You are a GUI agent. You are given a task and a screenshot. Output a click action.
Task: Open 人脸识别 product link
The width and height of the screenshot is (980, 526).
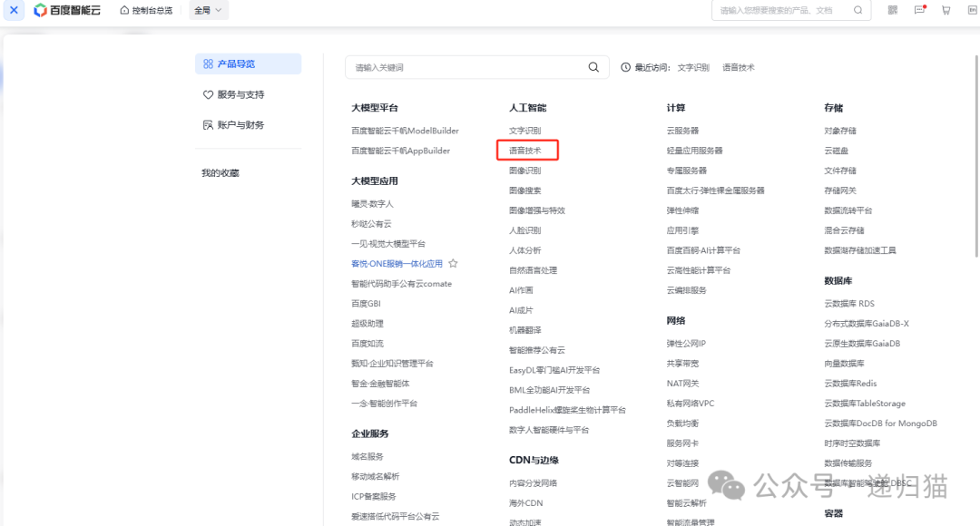[525, 230]
